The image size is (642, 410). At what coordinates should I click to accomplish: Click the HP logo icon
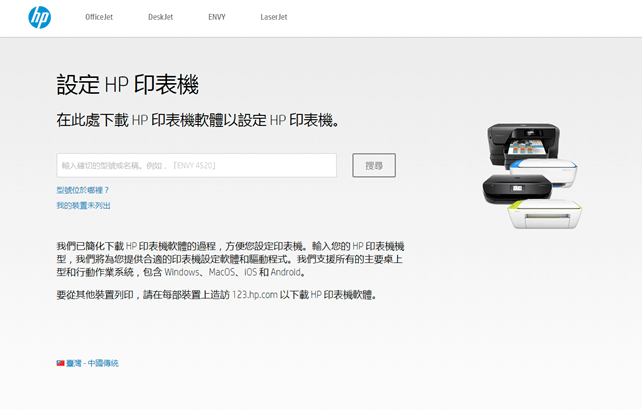pyautogui.click(x=39, y=17)
